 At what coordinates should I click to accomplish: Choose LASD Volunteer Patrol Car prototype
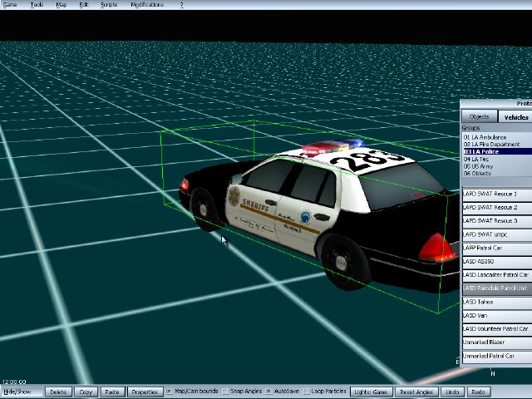point(497,329)
